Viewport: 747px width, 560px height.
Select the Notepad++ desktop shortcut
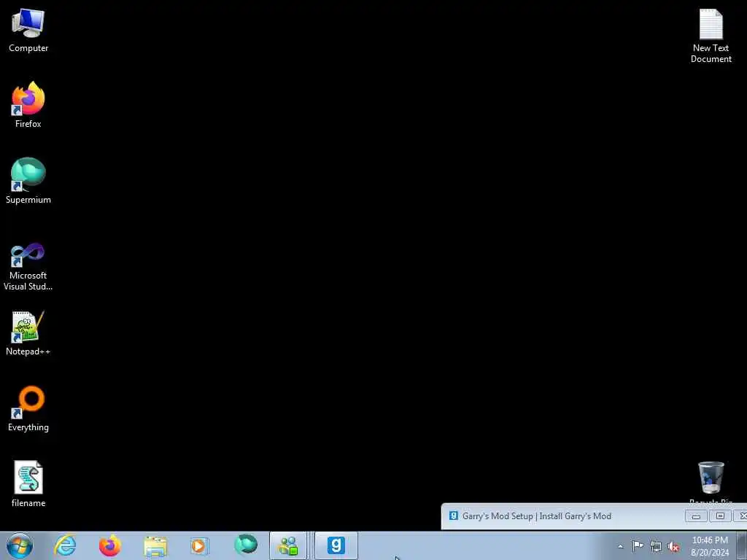tap(28, 333)
